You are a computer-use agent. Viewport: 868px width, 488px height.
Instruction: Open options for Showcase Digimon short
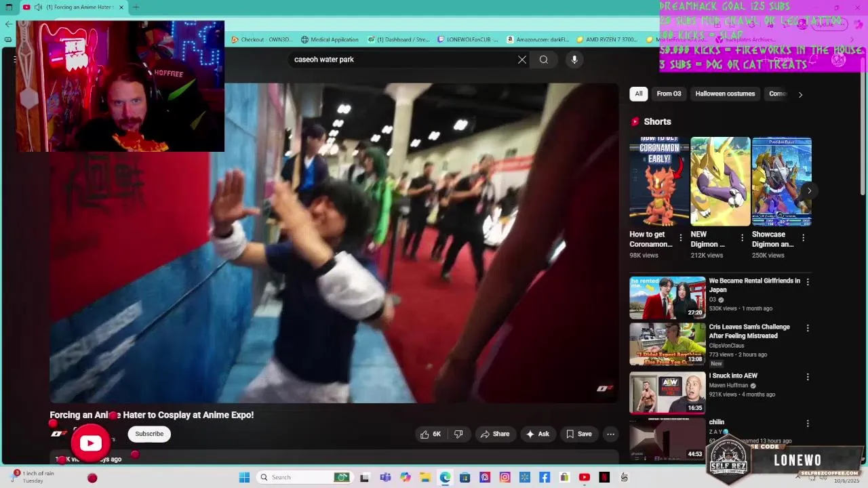pyautogui.click(x=803, y=238)
